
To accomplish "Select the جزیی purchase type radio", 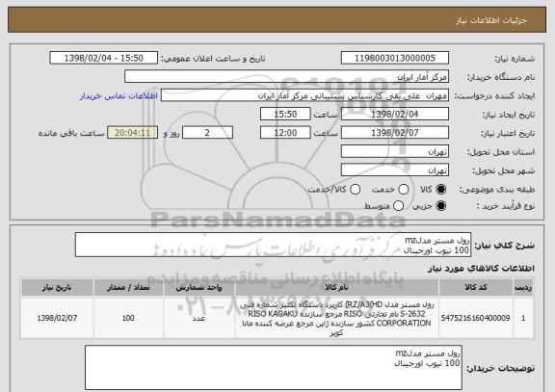I will click(x=440, y=205).
